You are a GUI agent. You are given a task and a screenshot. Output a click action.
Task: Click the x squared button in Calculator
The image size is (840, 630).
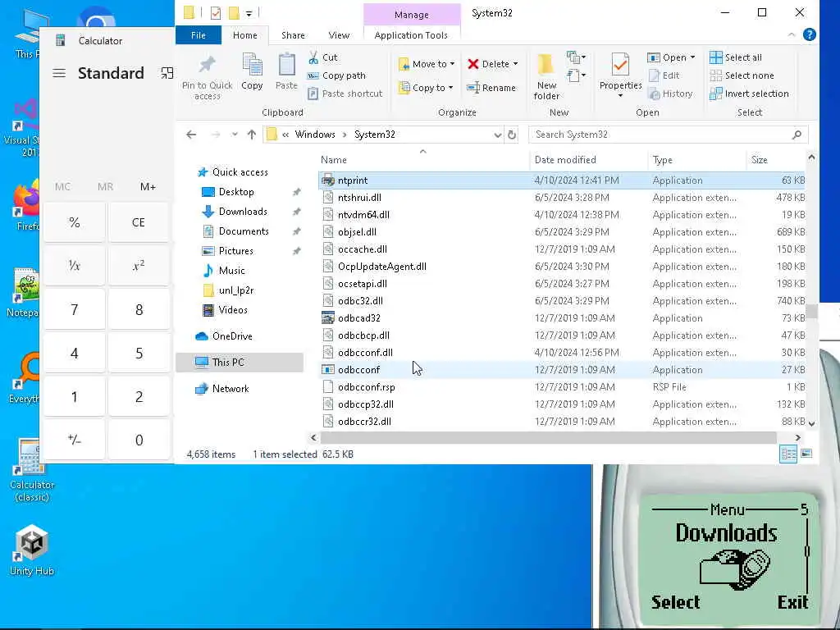pos(138,266)
